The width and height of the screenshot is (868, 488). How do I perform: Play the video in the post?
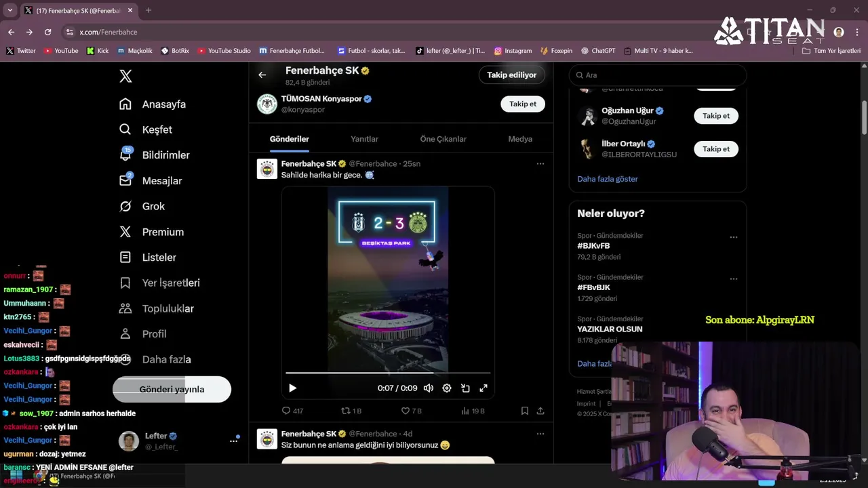pos(292,388)
